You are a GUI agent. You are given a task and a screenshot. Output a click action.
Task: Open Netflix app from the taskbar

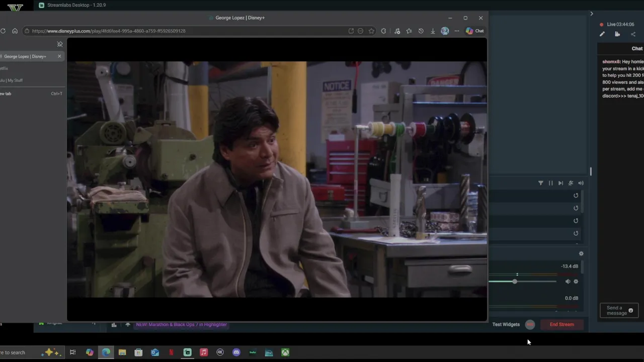click(171, 352)
